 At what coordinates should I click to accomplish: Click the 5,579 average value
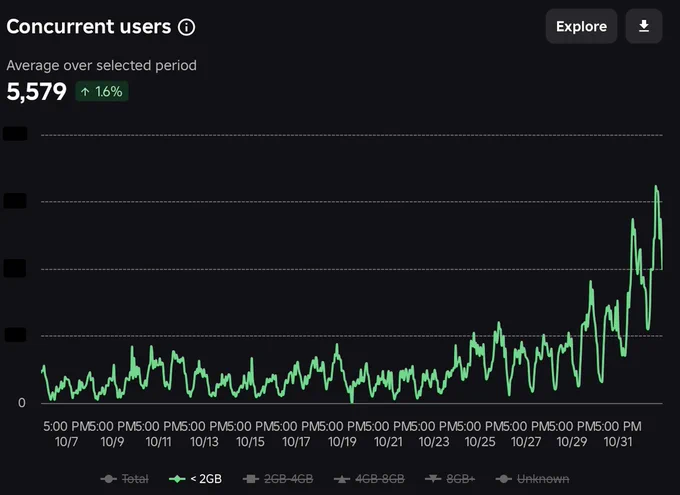[36, 92]
